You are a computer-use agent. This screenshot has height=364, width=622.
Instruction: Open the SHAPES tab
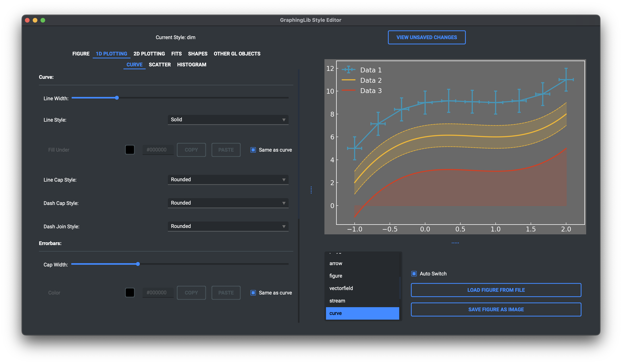(197, 54)
